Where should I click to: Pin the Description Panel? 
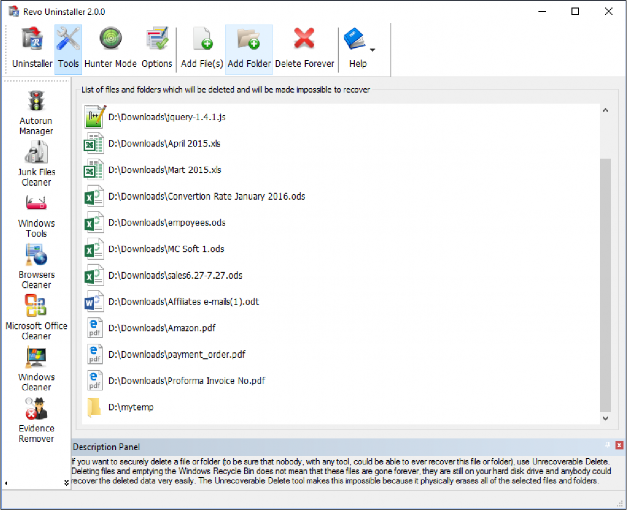click(x=607, y=445)
